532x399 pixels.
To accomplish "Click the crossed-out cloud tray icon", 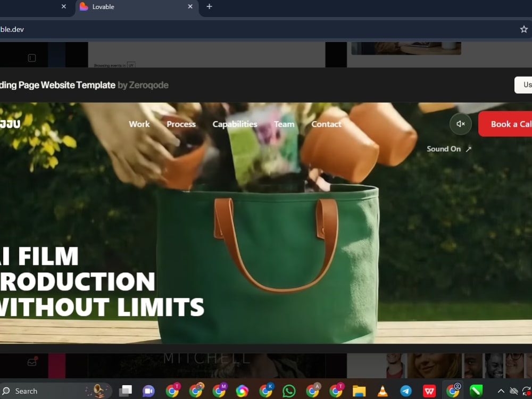I will click(x=514, y=391).
